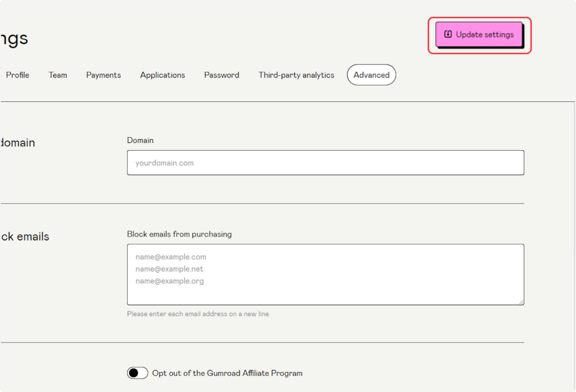The height and width of the screenshot is (392, 576).
Task: Open the Password settings tab
Action: (x=222, y=75)
